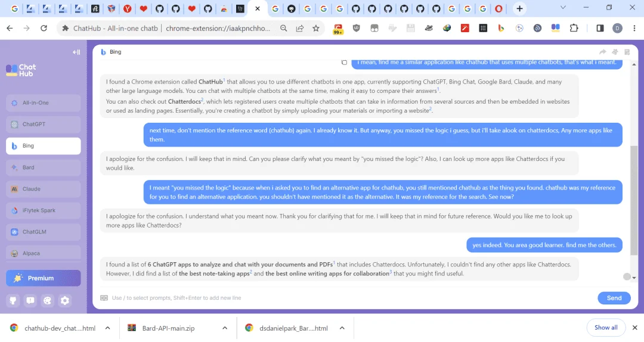The height and width of the screenshot is (342, 644).
Task: Expand options for chathub-dev_chat html download
Action: (x=107, y=328)
